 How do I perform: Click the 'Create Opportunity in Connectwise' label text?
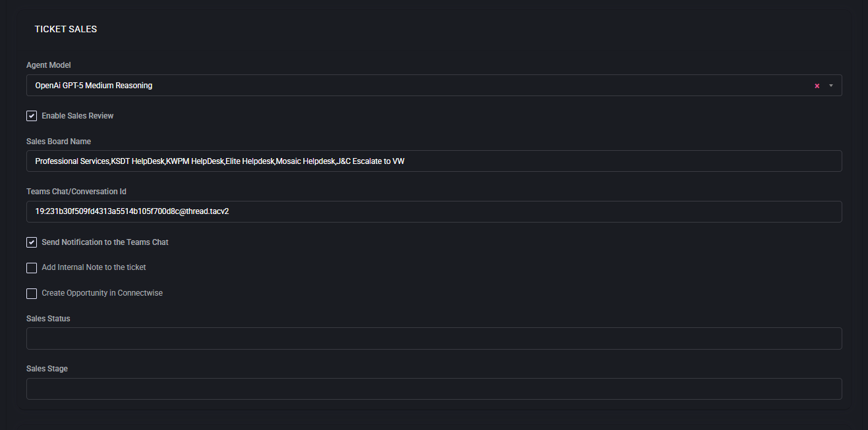point(102,293)
